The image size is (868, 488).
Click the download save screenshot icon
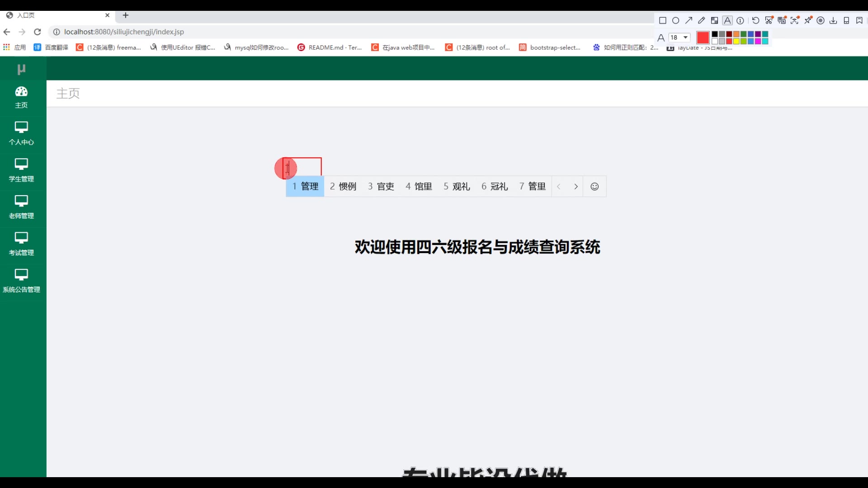coord(833,21)
